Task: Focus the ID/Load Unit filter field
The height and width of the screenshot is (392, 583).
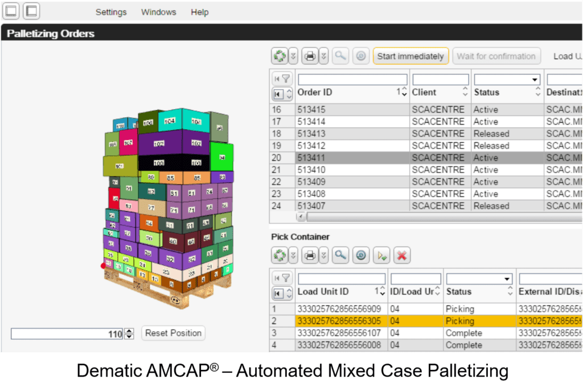Action: coord(416,279)
